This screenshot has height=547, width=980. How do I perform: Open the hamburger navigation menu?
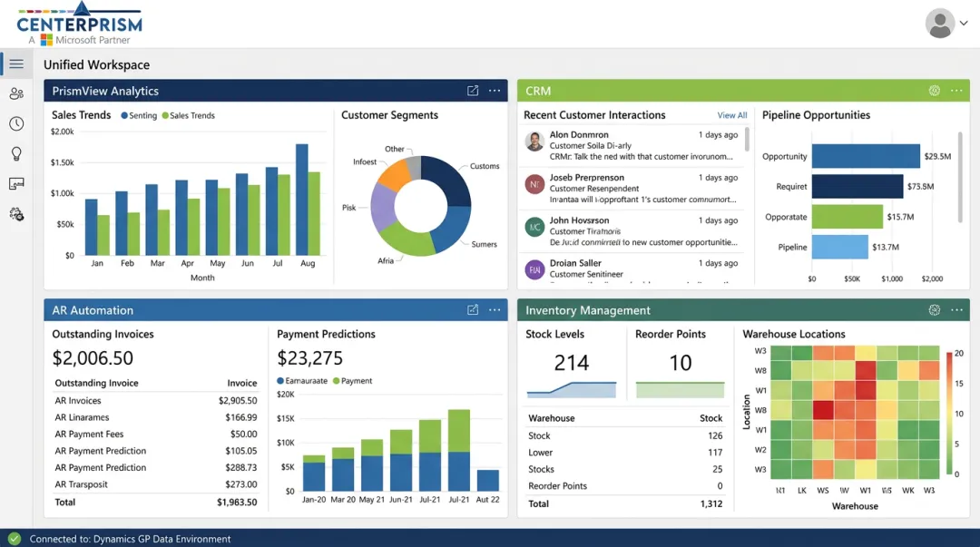16,63
